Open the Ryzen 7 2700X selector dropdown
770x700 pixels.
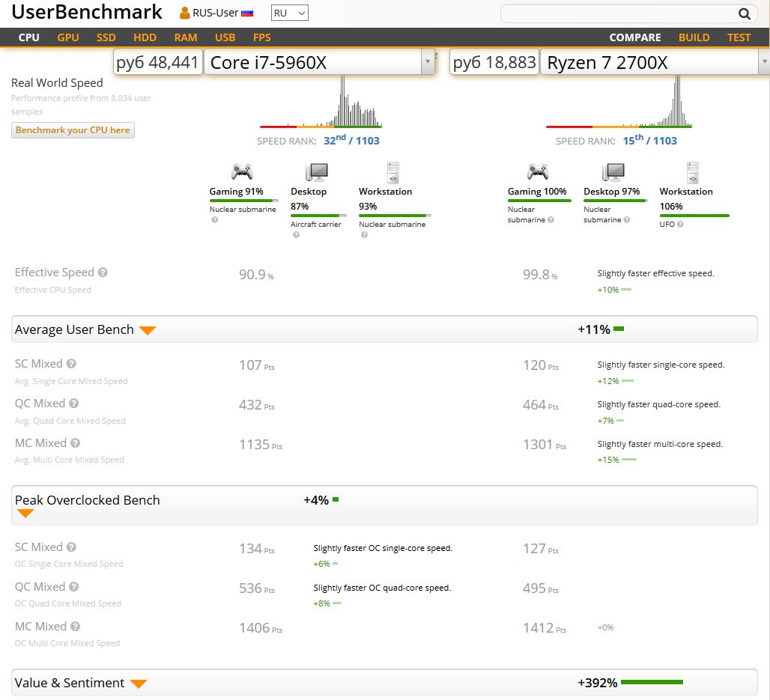[763, 62]
